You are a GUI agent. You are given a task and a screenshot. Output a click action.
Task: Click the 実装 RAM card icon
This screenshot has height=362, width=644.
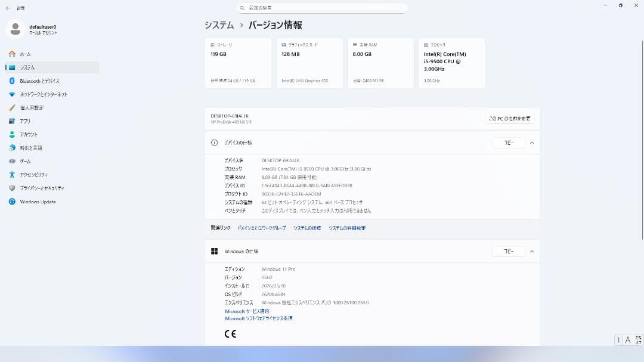pyautogui.click(x=355, y=45)
